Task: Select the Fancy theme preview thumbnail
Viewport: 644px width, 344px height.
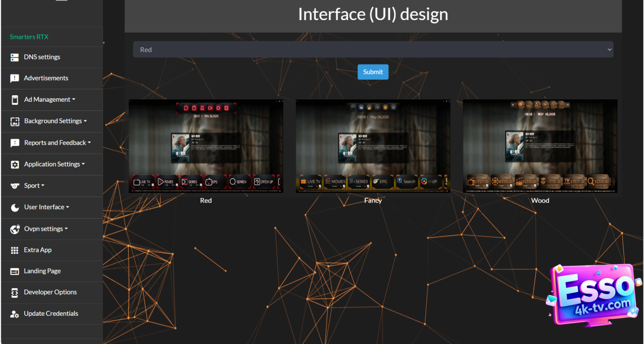Action: pos(373,146)
